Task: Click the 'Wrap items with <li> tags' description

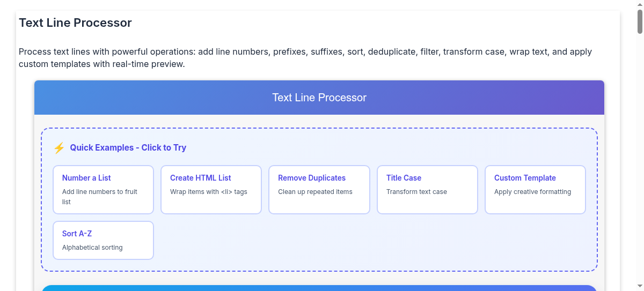Action: tap(209, 192)
